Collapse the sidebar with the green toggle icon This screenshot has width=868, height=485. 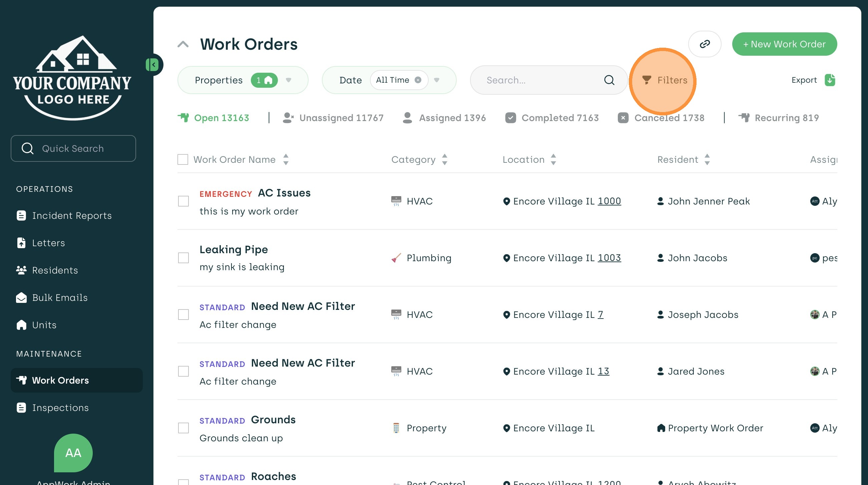tap(152, 64)
